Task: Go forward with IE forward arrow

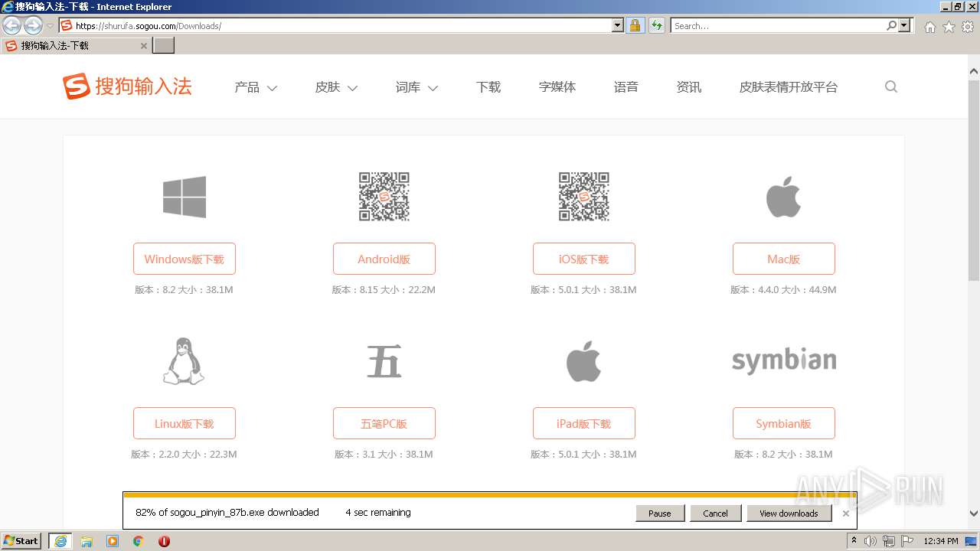Action: point(33,26)
